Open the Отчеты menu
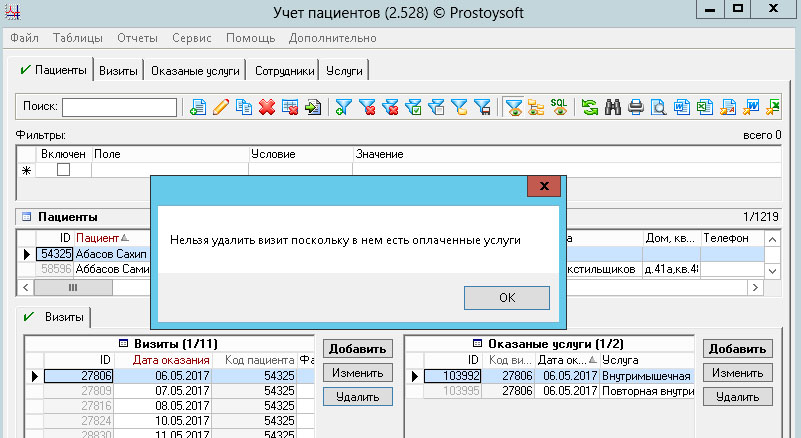The image size is (801, 438). click(x=137, y=38)
